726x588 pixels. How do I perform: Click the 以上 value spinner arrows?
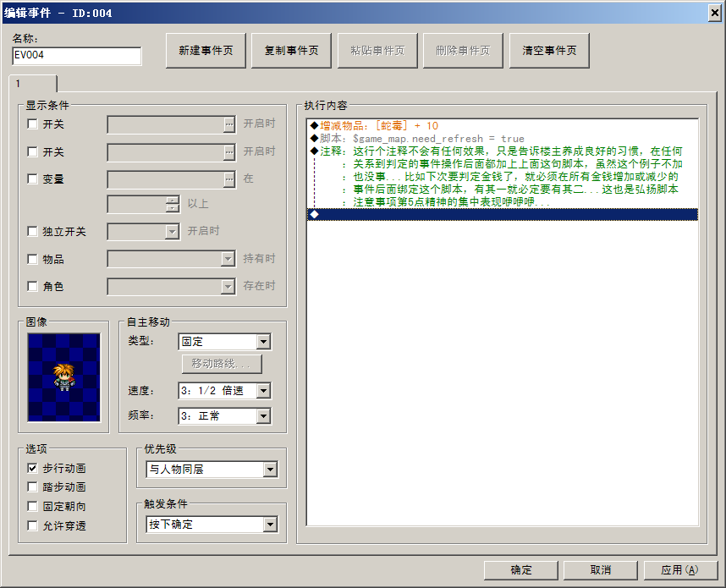(173, 204)
